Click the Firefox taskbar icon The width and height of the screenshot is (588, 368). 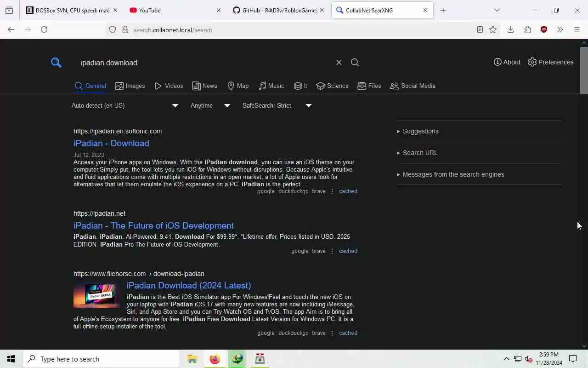pyautogui.click(x=215, y=359)
